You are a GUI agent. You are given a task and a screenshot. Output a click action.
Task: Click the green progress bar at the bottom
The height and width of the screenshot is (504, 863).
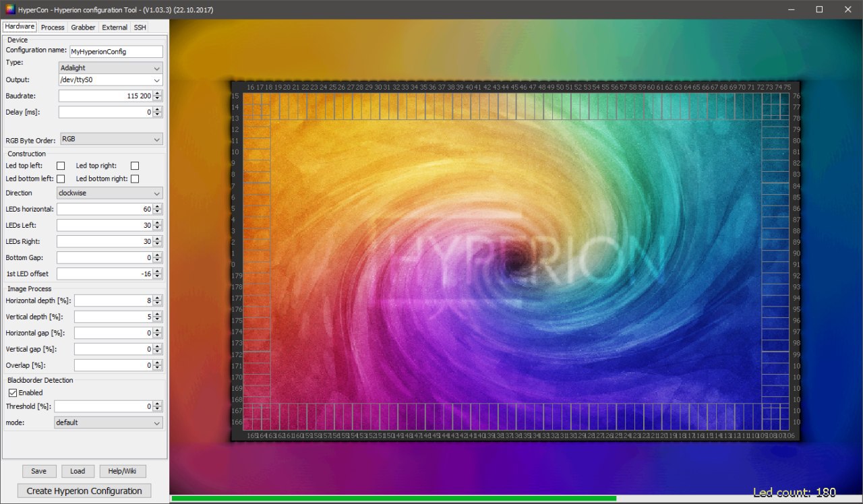click(x=394, y=499)
